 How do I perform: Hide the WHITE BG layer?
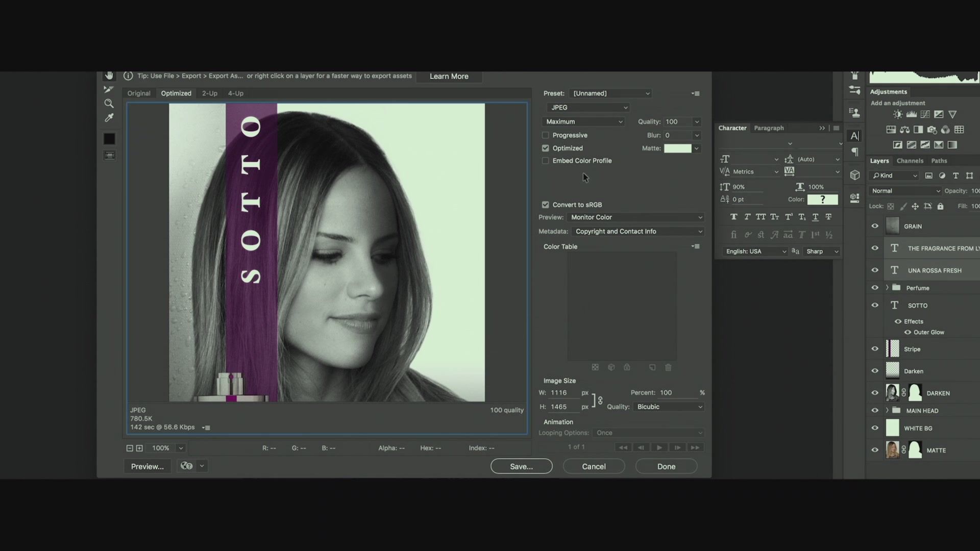coord(875,428)
